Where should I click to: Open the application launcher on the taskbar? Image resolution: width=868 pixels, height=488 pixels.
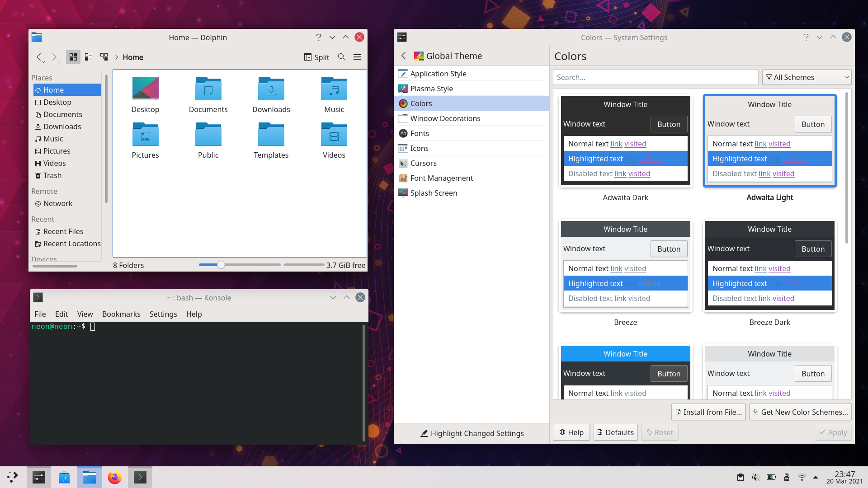pos(13,477)
